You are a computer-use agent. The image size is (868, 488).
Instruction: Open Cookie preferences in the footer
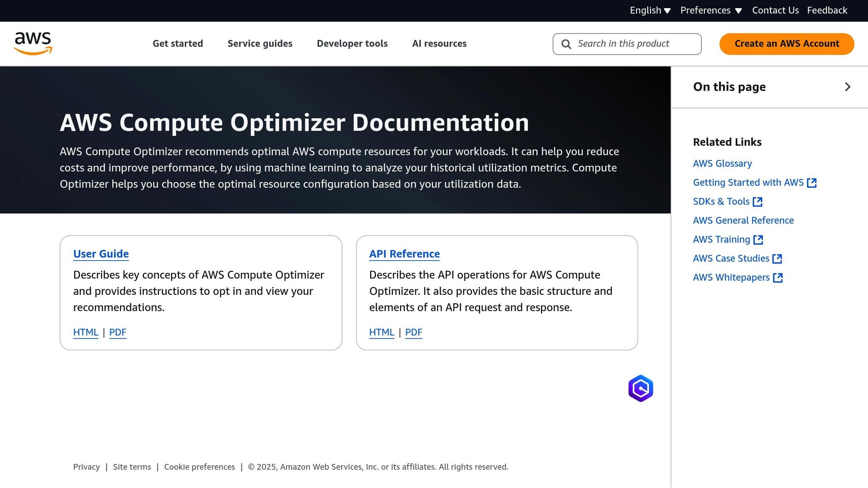(199, 467)
